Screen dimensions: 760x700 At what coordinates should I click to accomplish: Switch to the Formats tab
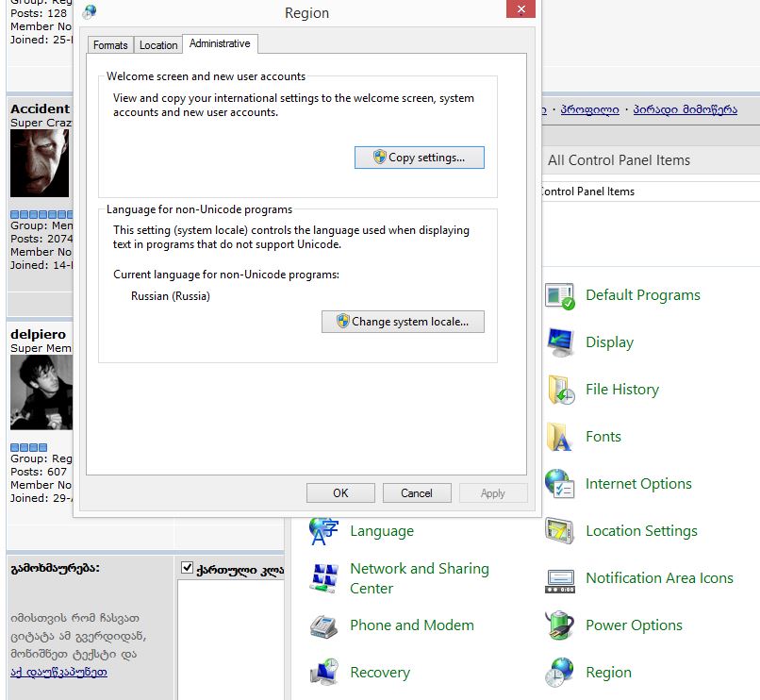pos(110,45)
